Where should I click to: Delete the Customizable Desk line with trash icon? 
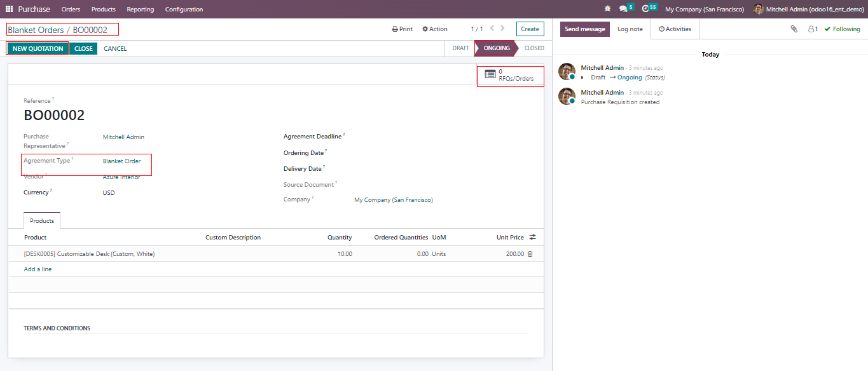pyautogui.click(x=530, y=254)
